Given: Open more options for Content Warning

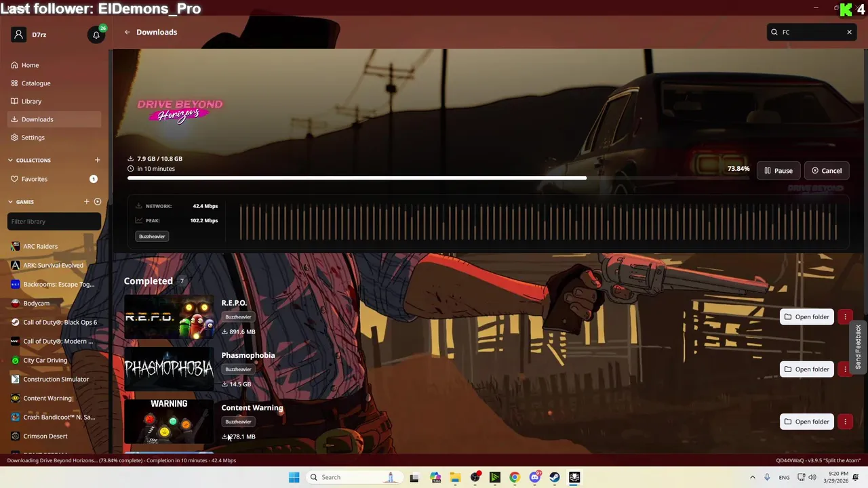Looking at the screenshot, I should [x=845, y=422].
